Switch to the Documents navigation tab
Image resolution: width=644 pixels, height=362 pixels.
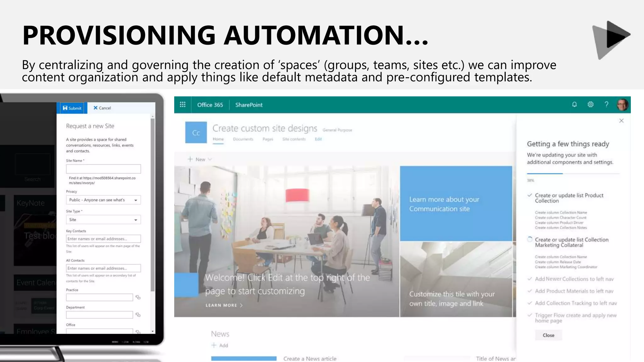coord(243,139)
